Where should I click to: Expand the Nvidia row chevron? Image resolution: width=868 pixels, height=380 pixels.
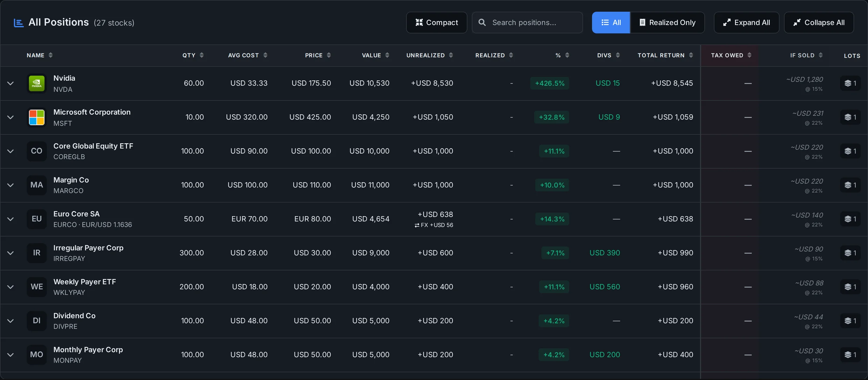pyautogui.click(x=10, y=83)
